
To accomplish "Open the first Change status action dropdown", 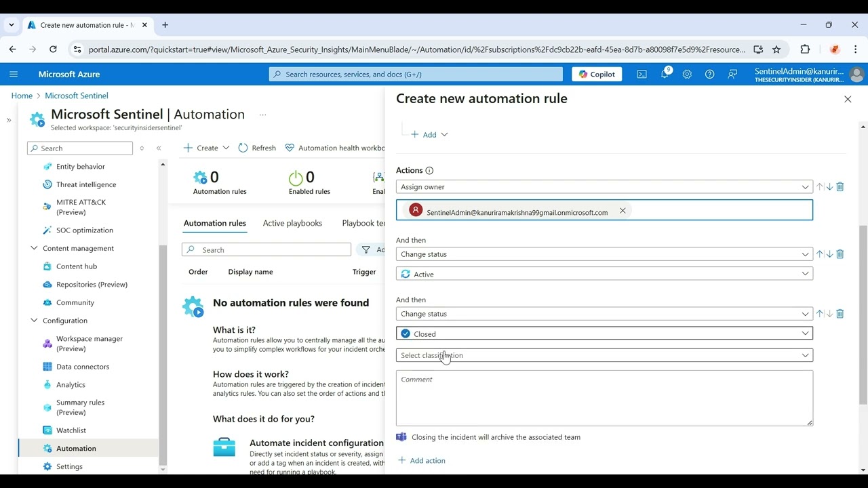I will [x=604, y=254].
